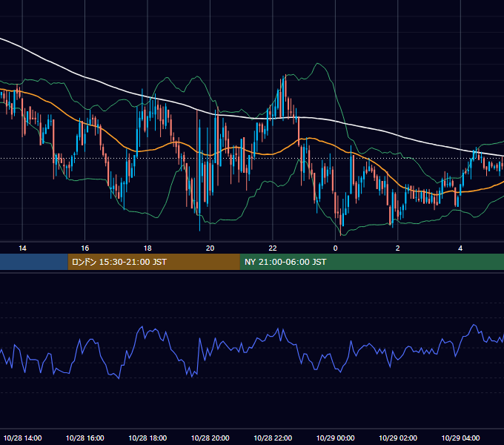This screenshot has width=504, height=445.
Task: Click the 2 hour axis label
Action: (x=397, y=248)
